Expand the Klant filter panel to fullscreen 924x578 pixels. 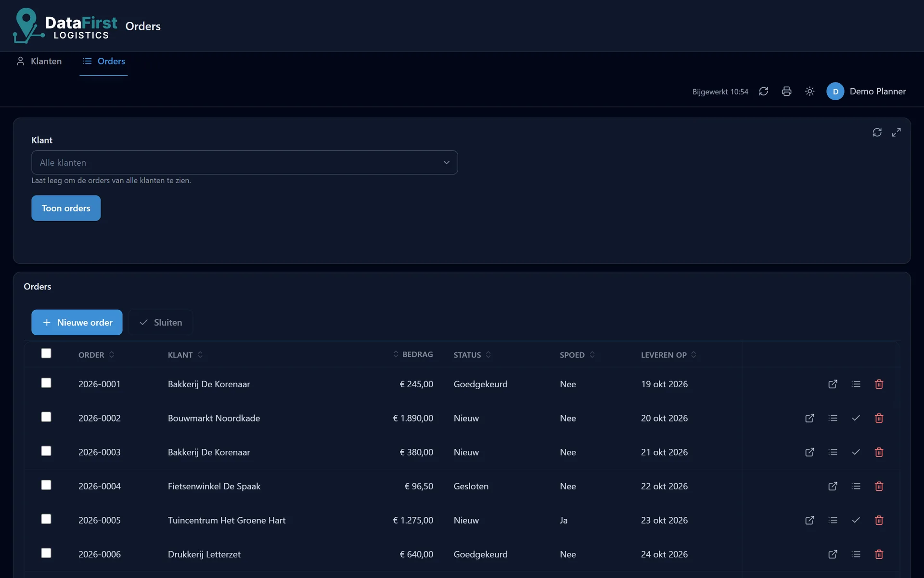click(x=896, y=132)
